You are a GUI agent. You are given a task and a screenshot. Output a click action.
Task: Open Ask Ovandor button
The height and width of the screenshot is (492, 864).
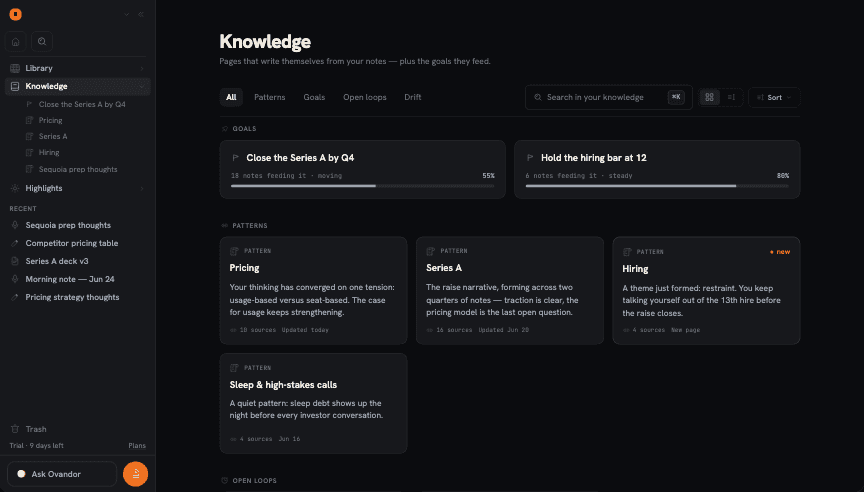pyautogui.click(x=62, y=474)
